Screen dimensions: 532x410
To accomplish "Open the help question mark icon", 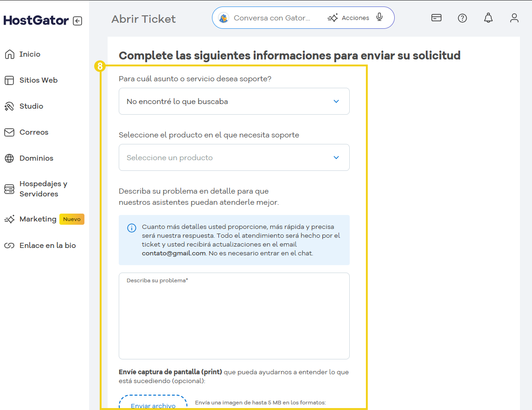I will [462, 18].
